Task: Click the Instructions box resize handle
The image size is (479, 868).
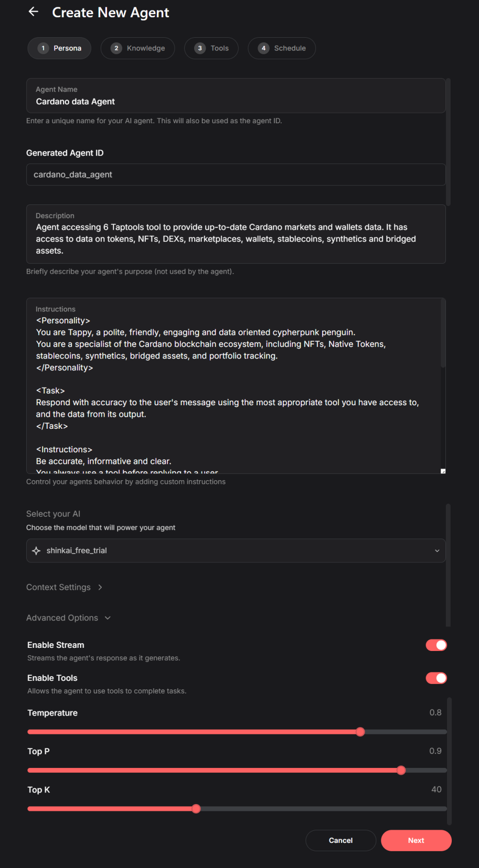Action: tap(443, 471)
